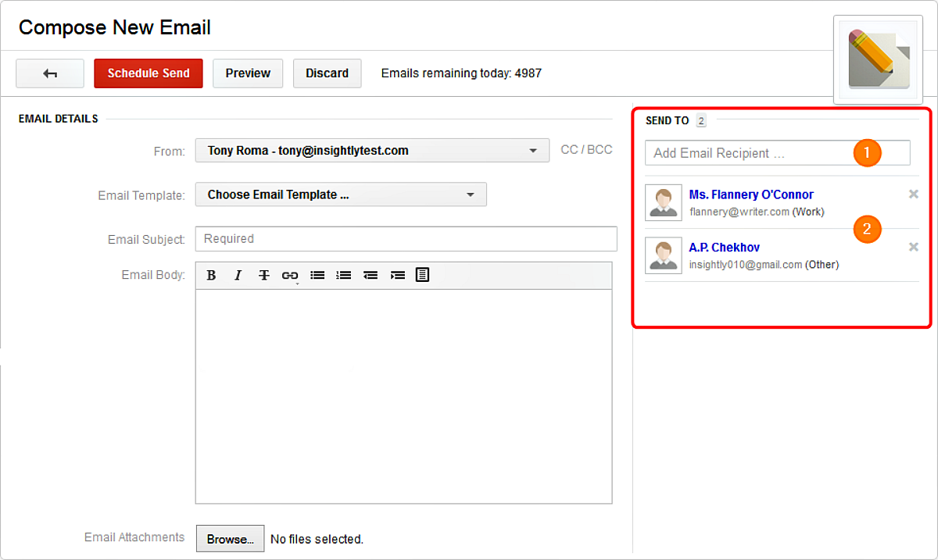Select the strikethrough formatting icon
The width and height of the screenshot is (938, 560).
[264, 275]
